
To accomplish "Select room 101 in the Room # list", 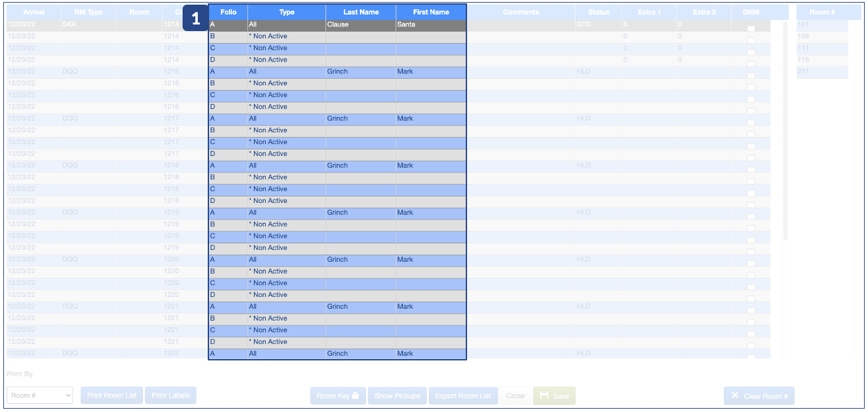I will [x=822, y=24].
